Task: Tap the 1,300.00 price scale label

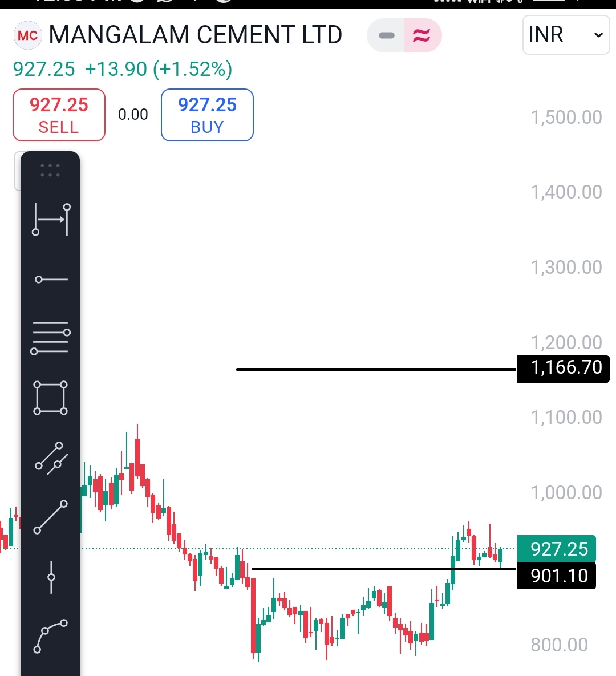Action: pyautogui.click(x=566, y=268)
